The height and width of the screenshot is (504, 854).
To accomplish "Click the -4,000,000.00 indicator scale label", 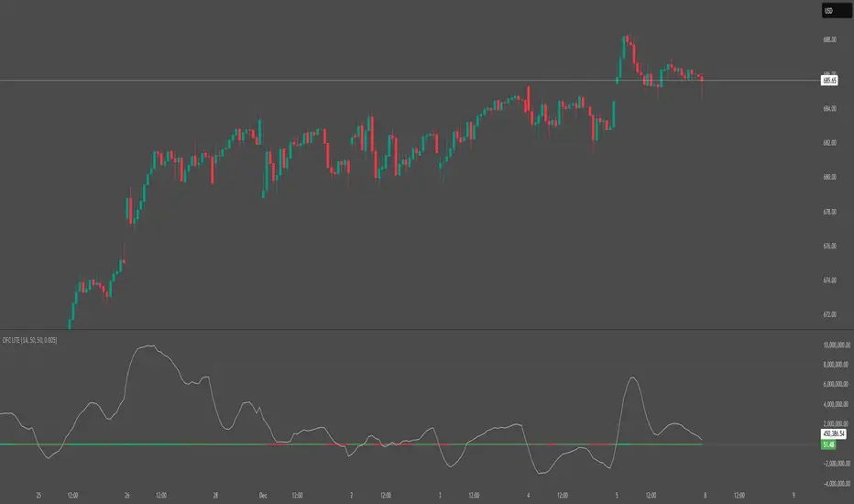I will coord(837,483).
